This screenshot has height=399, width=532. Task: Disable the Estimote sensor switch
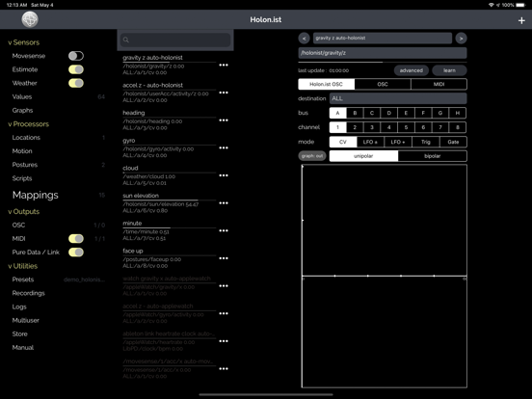point(76,69)
